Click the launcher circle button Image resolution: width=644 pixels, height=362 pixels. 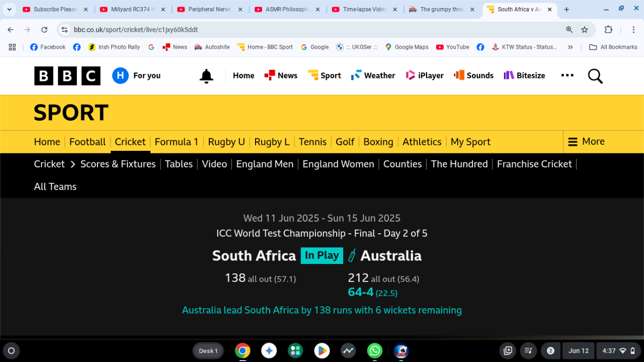[x=11, y=350]
